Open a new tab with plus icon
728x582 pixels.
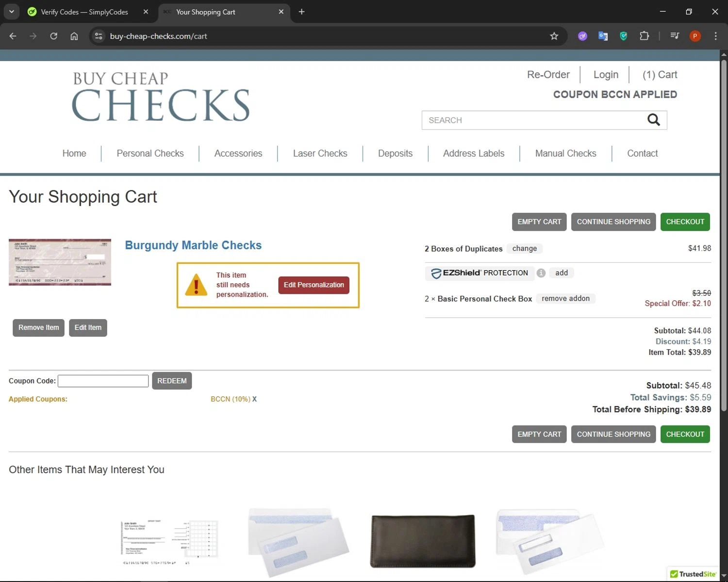(301, 12)
